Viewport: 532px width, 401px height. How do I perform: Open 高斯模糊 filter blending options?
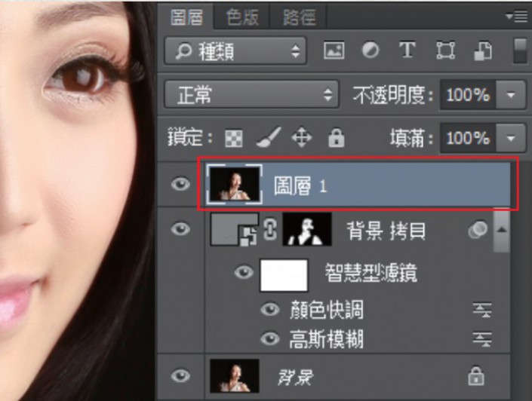click(x=482, y=339)
